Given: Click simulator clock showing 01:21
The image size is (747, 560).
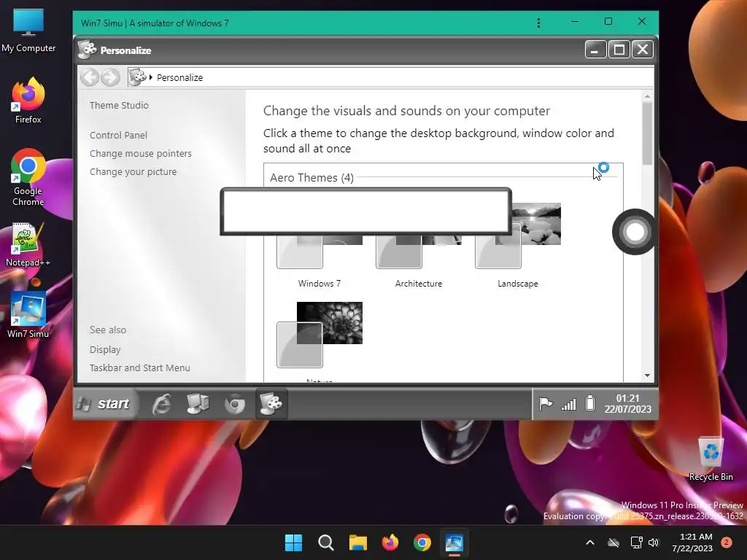Looking at the screenshot, I should coord(628,403).
